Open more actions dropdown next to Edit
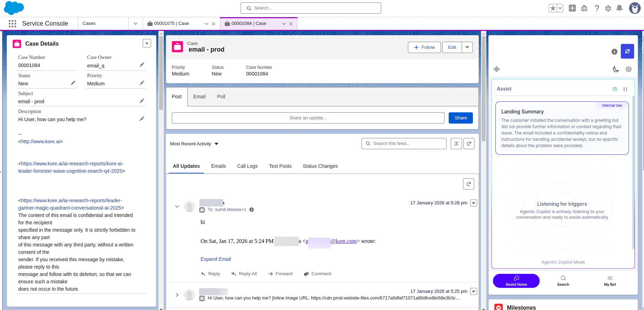Screen dimensions: 644x310 tap(467, 47)
